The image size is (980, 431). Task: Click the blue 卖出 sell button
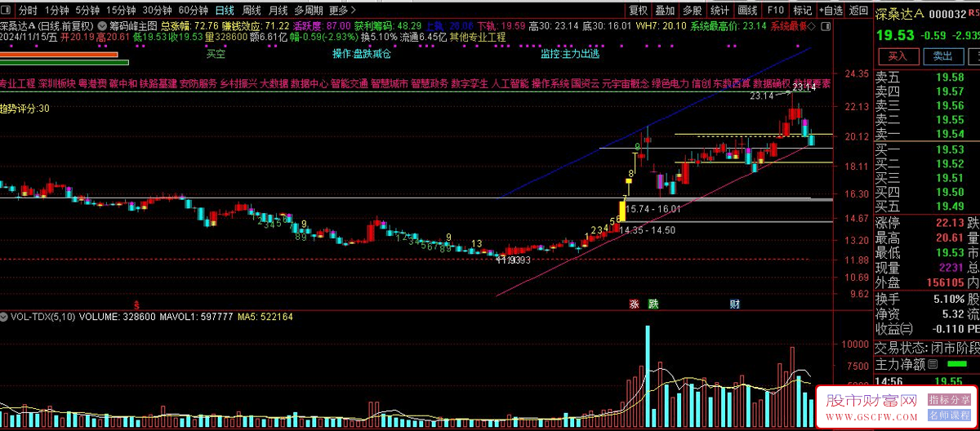[x=942, y=56]
